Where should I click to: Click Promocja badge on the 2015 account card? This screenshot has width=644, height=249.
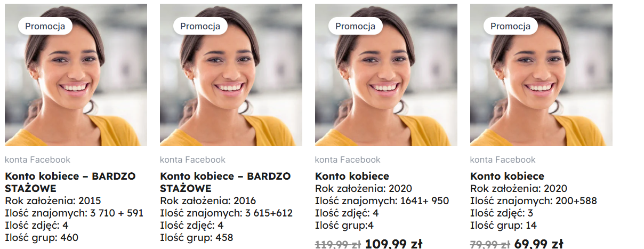[45, 26]
